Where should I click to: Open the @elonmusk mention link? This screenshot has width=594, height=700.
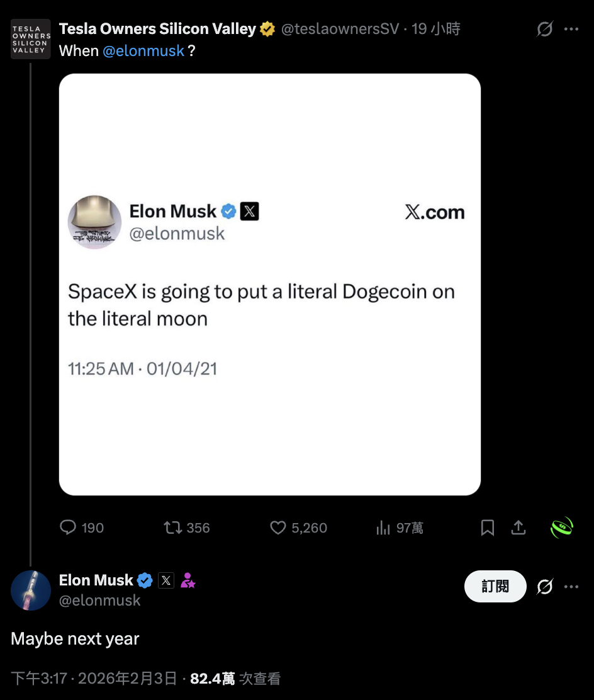(143, 51)
